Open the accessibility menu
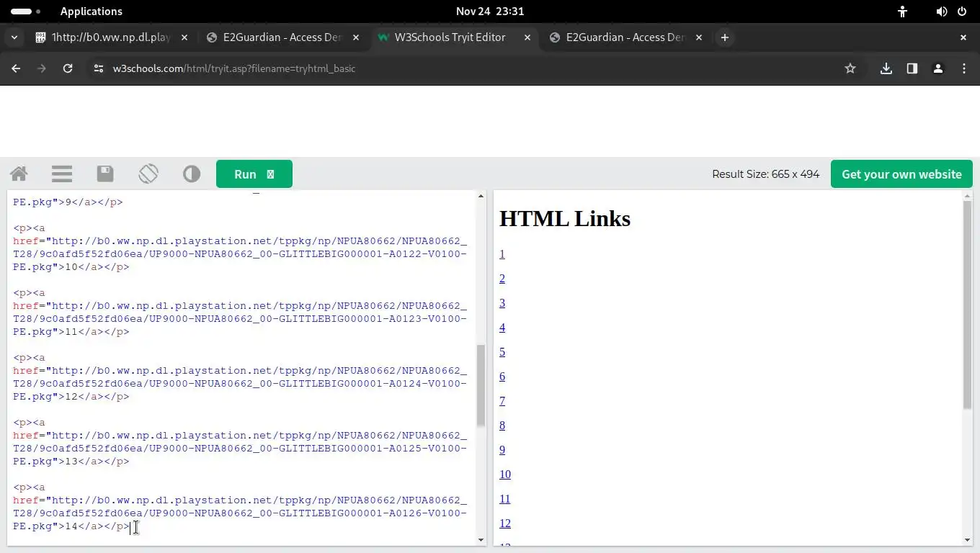Image resolution: width=980 pixels, height=553 pixels. click(902, 12)
